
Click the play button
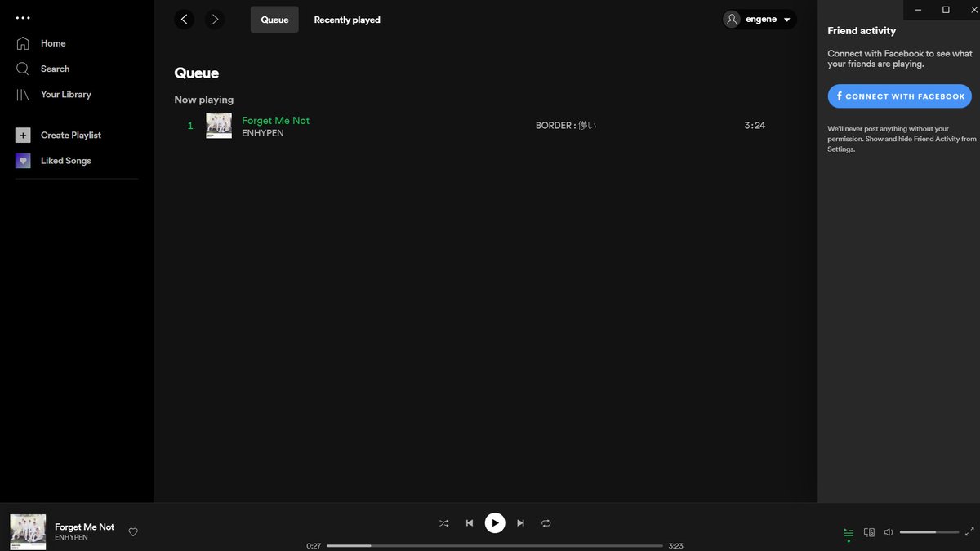[x=495, y=523]
